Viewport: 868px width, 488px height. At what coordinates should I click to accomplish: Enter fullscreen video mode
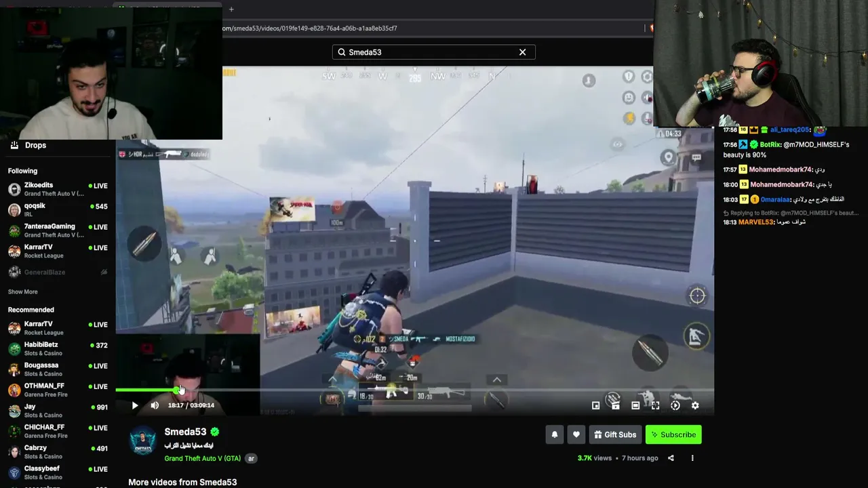(655, 405)
